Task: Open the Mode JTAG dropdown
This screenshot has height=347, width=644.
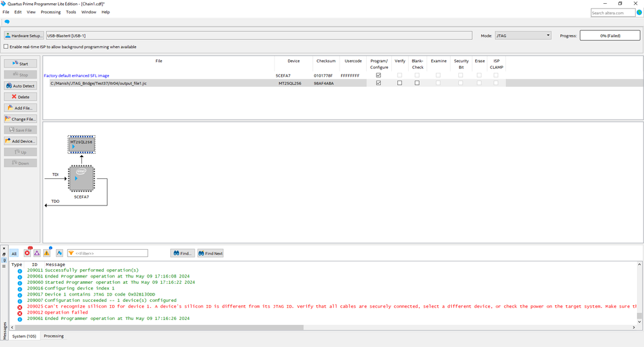Action: tap(523, 35)
